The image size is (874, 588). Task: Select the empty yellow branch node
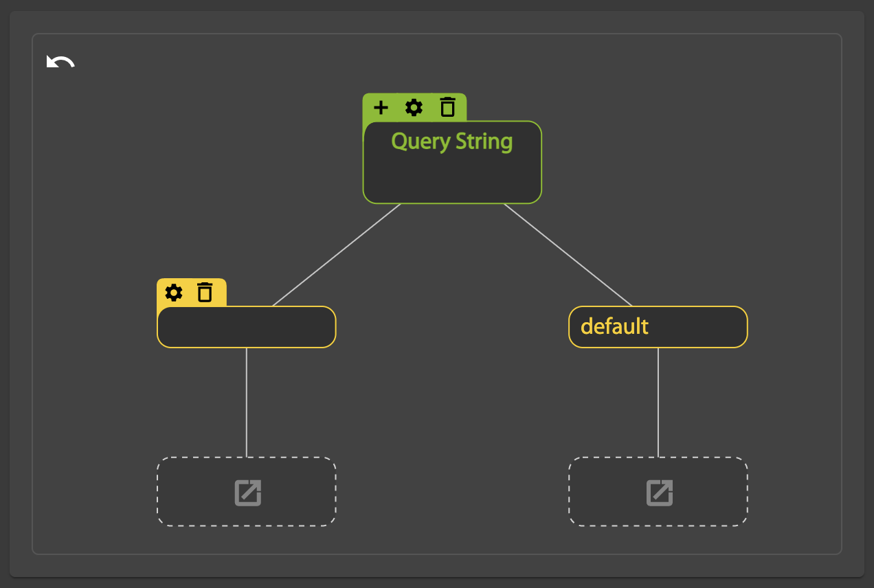tap(246, 327)
